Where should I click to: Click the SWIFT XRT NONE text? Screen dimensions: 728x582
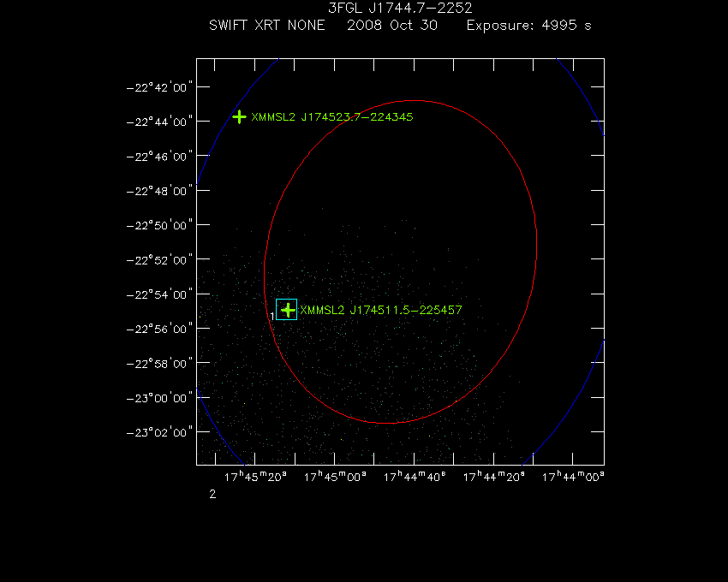[x=267, y=25]
